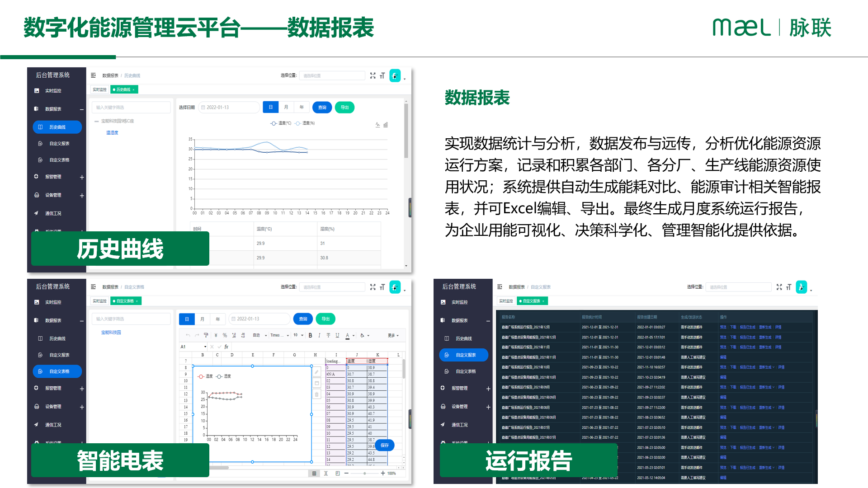Open the 更多 dropdown in spreadsheet toolbar
This screenshot has width=868, height=488.
click(x=393, y=335)
